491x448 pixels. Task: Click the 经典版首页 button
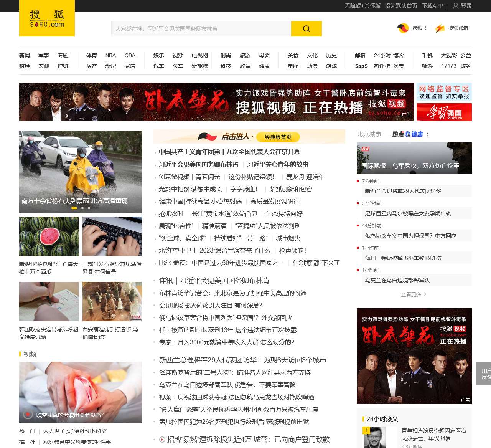pyautogui.click(x=278, y=137)
